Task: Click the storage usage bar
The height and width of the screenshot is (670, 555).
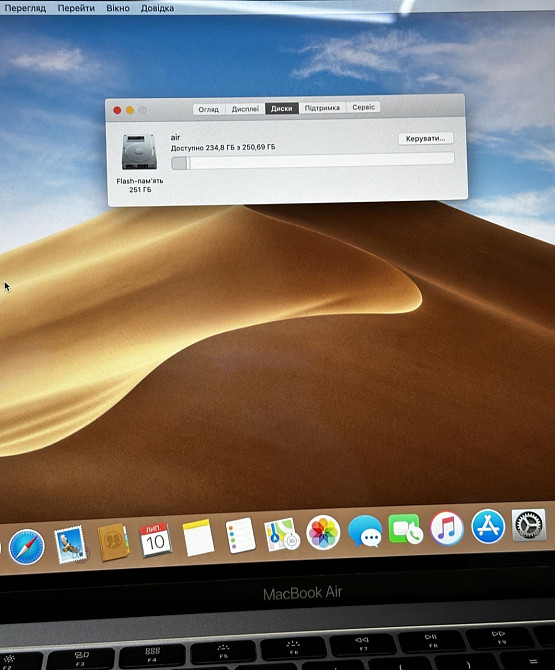Action: click(313, 161)
